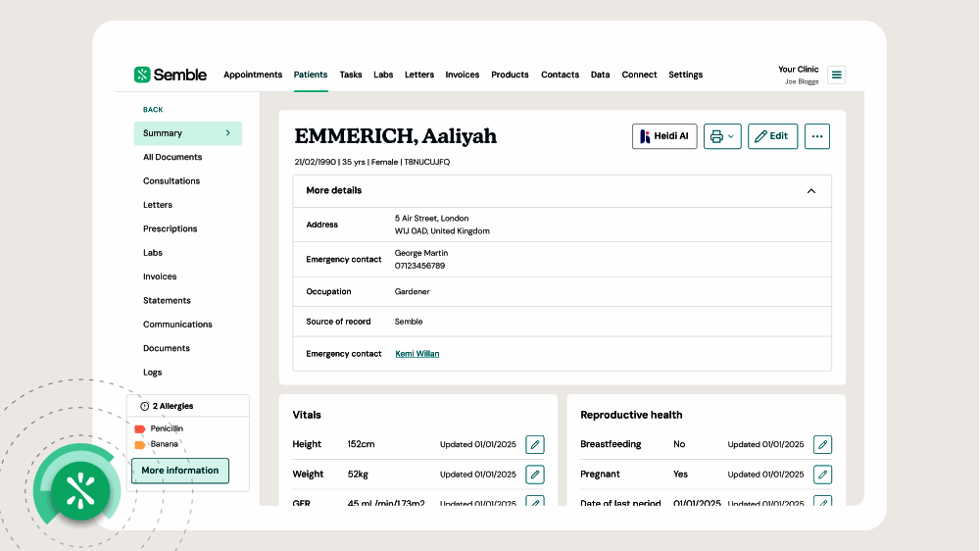Screen dimensions: 980x551
Task: Open Invoices in the sidebar
Action: (160, 276)
